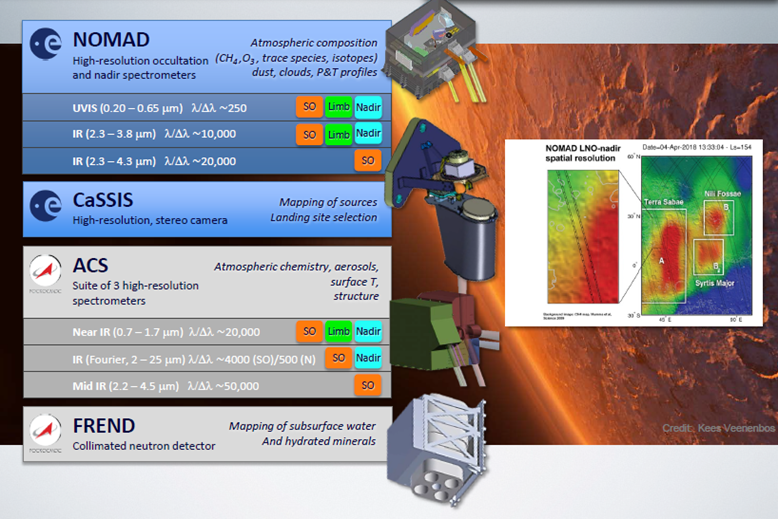778x519 pixels.
Task: Click the Nadir badge in NOMAD IR 2.3–3.8 row
Action: click(369, 134)
